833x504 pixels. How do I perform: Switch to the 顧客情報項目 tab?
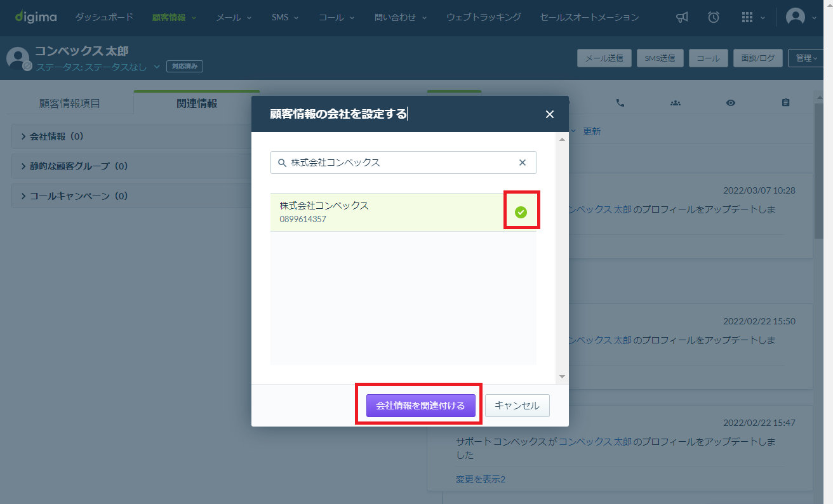coord(70,103)
